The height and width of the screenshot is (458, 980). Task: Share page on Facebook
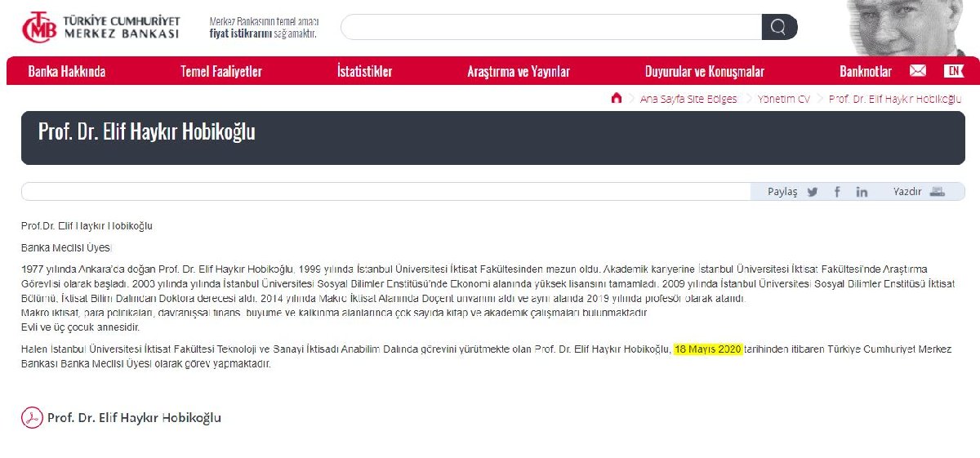[837, 192]
